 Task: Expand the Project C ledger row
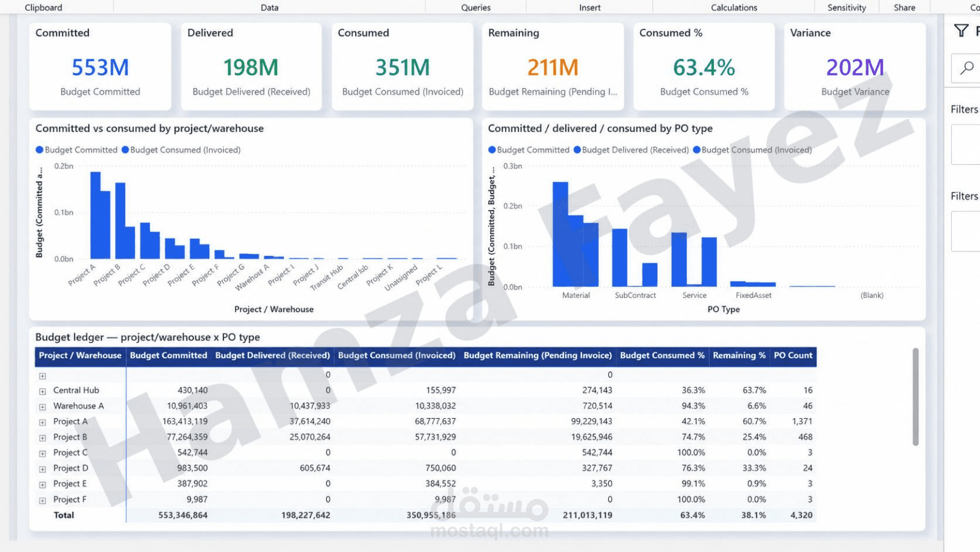[x=43, y=454]
